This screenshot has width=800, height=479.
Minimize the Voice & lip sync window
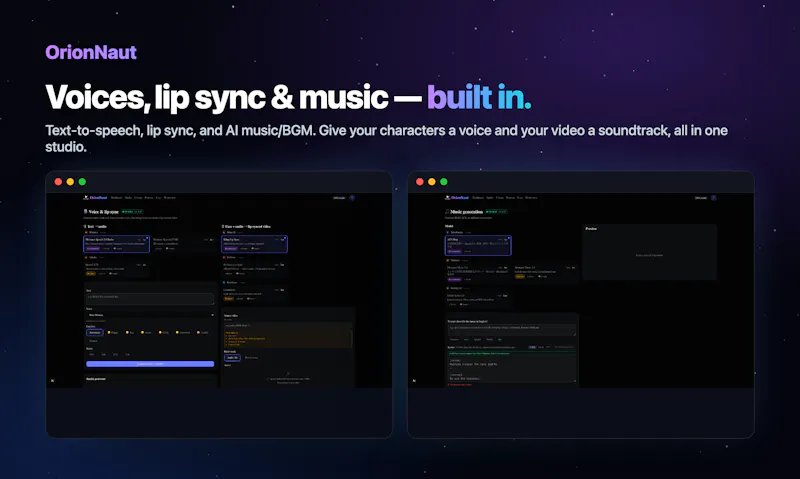click(70, 182)
